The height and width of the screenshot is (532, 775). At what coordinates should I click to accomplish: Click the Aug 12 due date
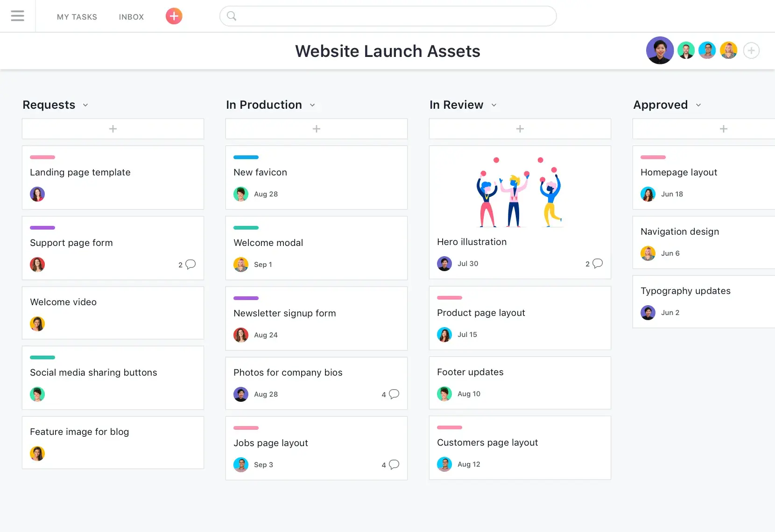coord(469,464)
